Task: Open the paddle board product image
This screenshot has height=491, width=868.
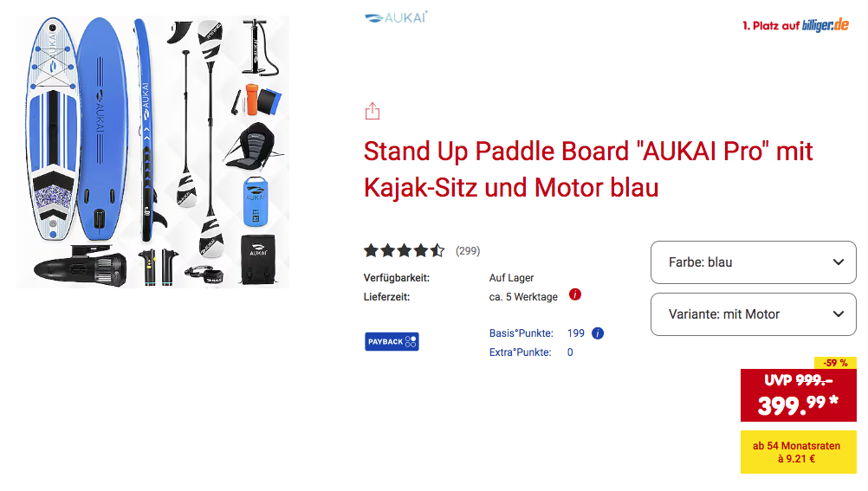Action: point(152,152)
